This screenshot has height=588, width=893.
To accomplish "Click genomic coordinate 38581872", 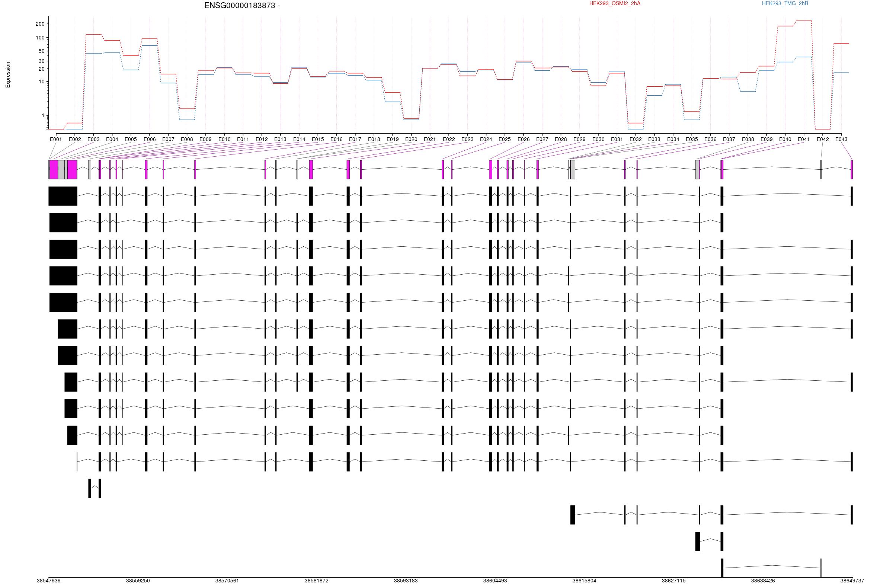I will (316, 581).
